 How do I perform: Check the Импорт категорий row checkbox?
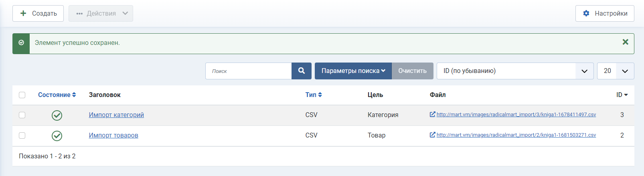pos(22,115)
